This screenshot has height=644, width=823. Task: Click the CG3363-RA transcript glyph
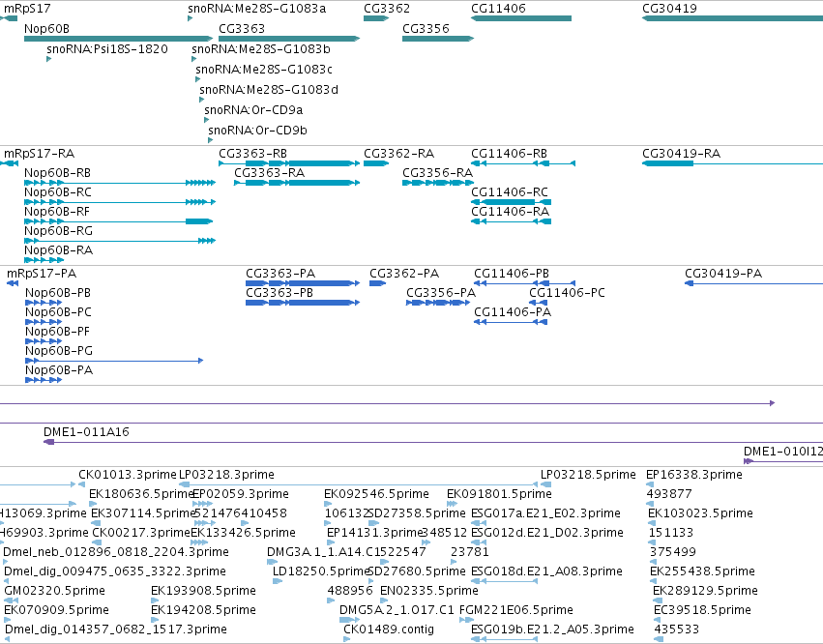pos(297,183)
